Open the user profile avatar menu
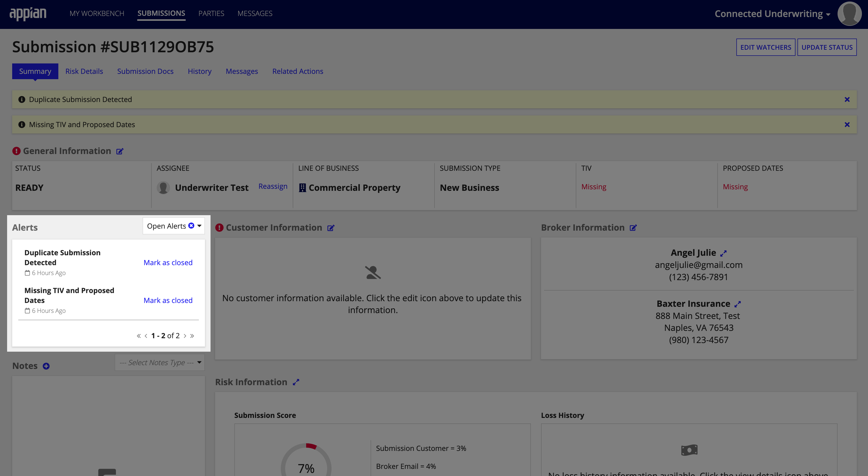 tap(849, 14)
